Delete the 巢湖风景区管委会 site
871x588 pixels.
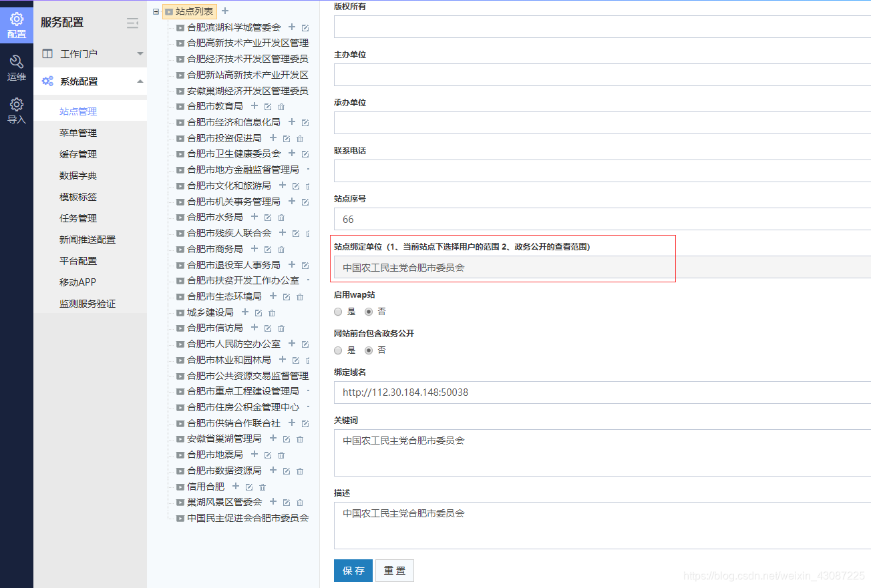pyautogui.click(x=300, y=503)
